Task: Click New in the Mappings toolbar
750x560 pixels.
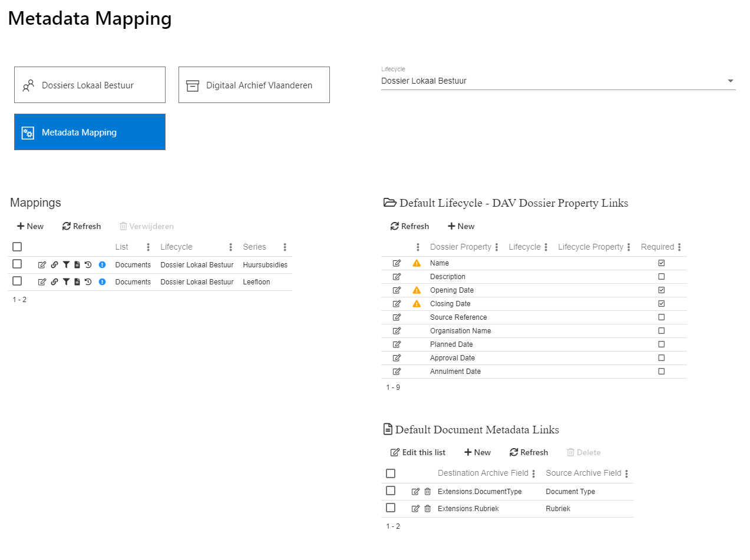Action: click(x=29, y=226)
